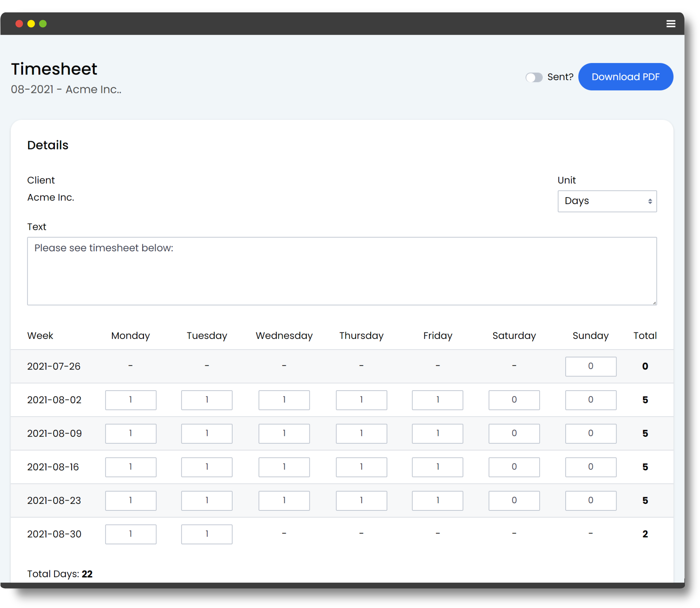Image resolution: width=700 pixels, height=608 pixels.
Task: Click the Wednesday column header
Action: point(284,336)
